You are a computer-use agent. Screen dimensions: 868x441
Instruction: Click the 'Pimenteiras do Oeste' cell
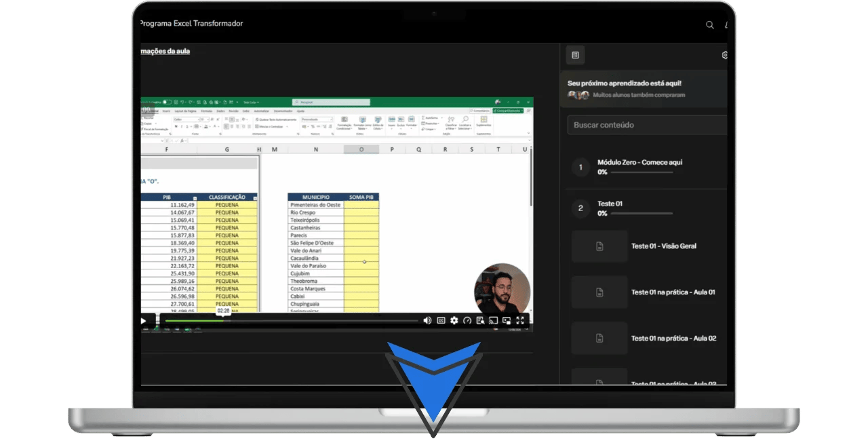(315, 205)
